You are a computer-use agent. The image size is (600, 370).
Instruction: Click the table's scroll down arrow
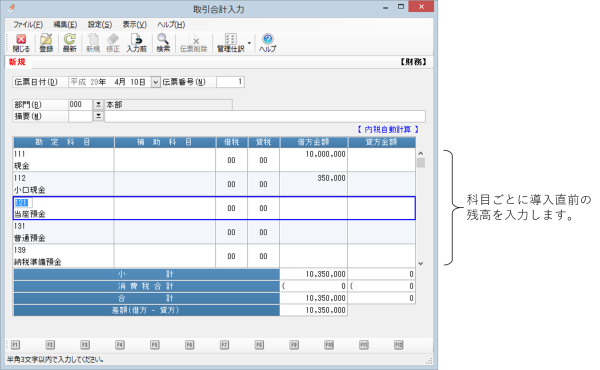[421, 263]
